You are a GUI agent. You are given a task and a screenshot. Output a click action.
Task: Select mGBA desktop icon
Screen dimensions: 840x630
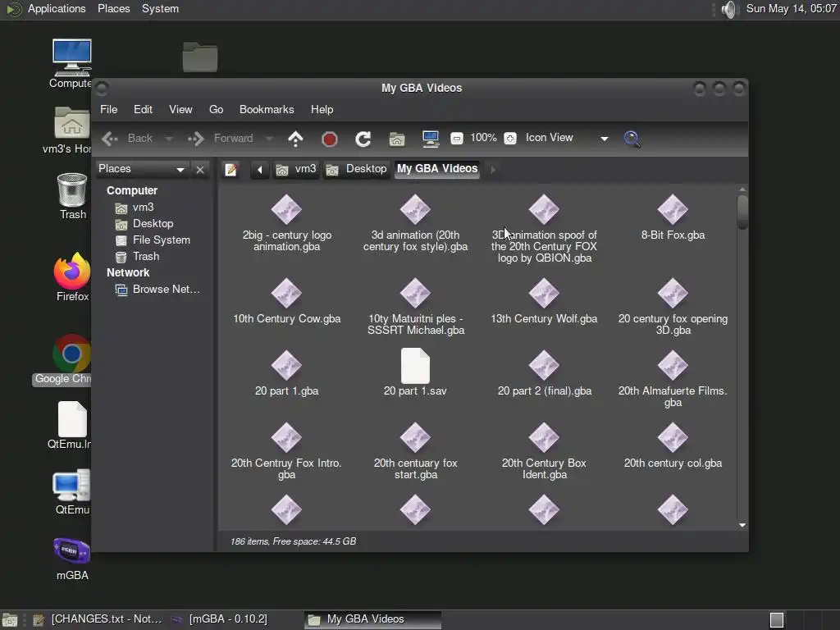(x=72, y=559)
